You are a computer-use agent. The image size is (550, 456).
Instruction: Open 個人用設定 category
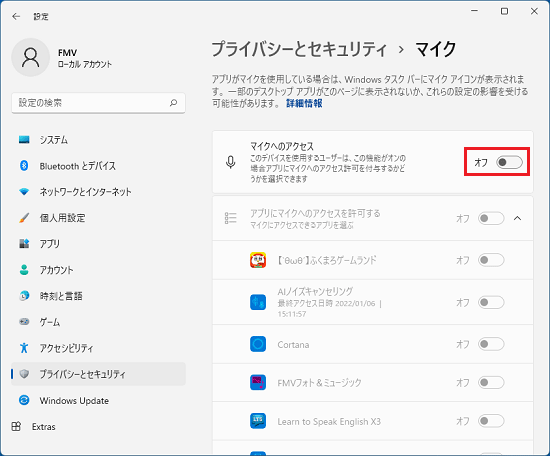click(x=98, y=217)
